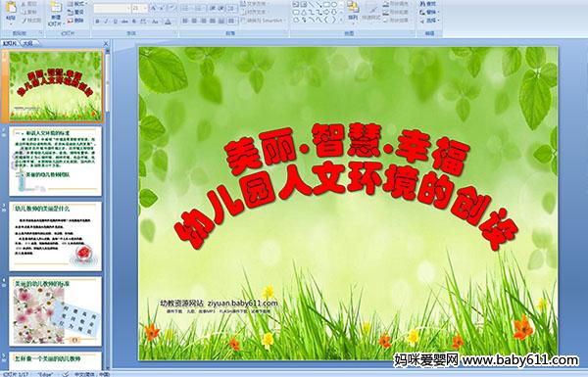Screen dimensions: 588x377
Task: Open the Line Spacing dropdown
Action: [x=231, y=8]
